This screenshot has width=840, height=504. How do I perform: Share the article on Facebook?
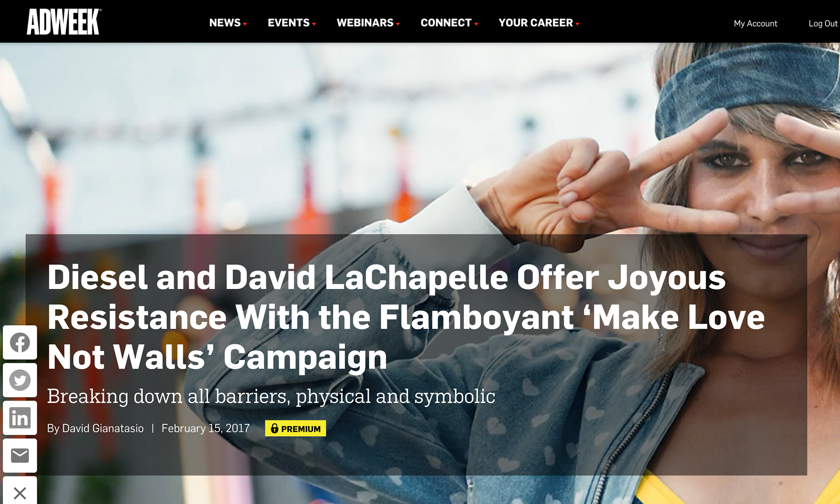tap(20, 342)
